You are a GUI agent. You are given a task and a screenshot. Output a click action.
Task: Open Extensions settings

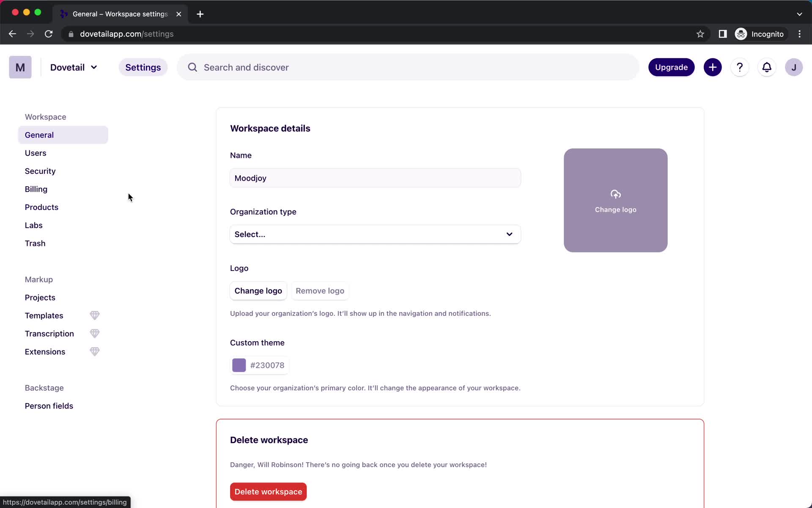pyautogui.click(x=45, y=352)
